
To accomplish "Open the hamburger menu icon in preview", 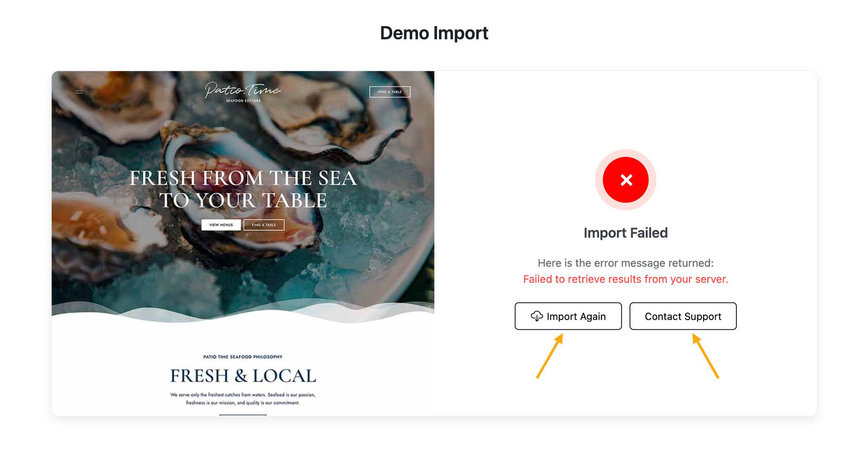I will point(79,92).
